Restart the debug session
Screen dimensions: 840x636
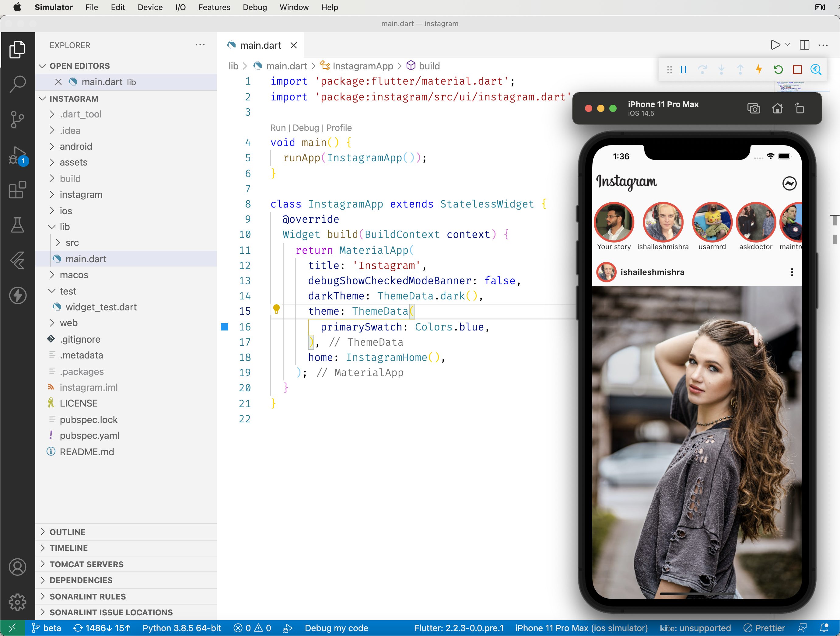[x=778, y=70]
